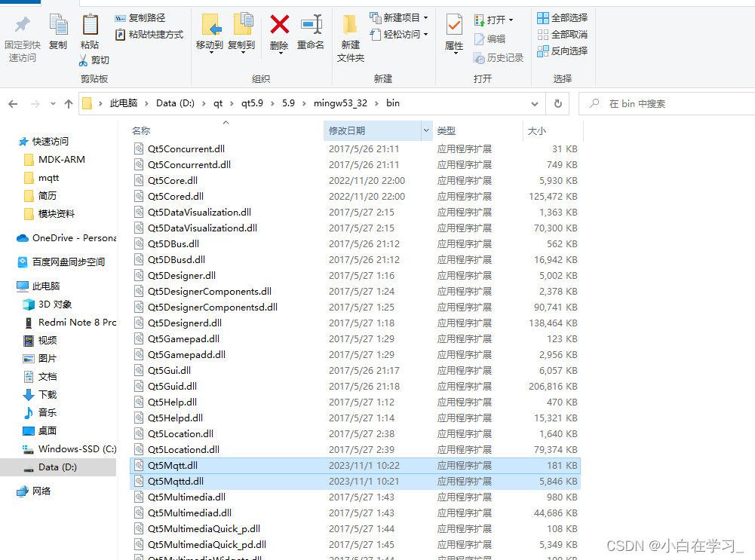Select Redmi Note 8 Pro device
This screenshot has width=755, height=560.
[70, 323]
